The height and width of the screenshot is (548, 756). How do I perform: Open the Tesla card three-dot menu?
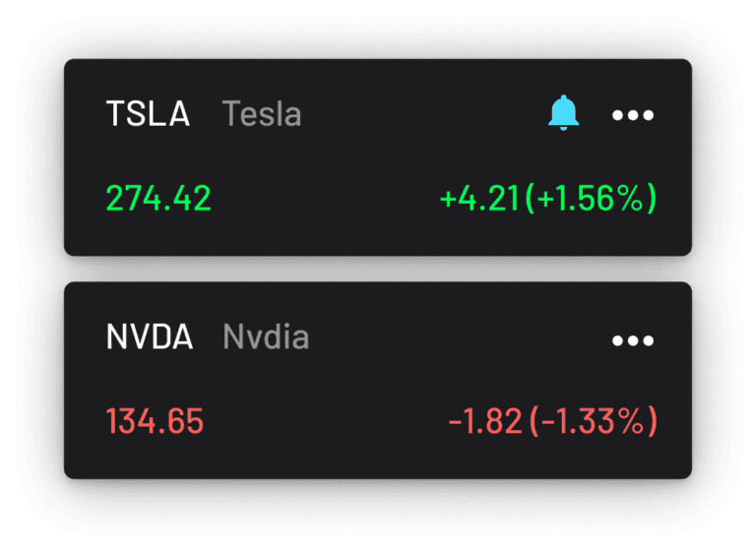click(x=633, y=115)
